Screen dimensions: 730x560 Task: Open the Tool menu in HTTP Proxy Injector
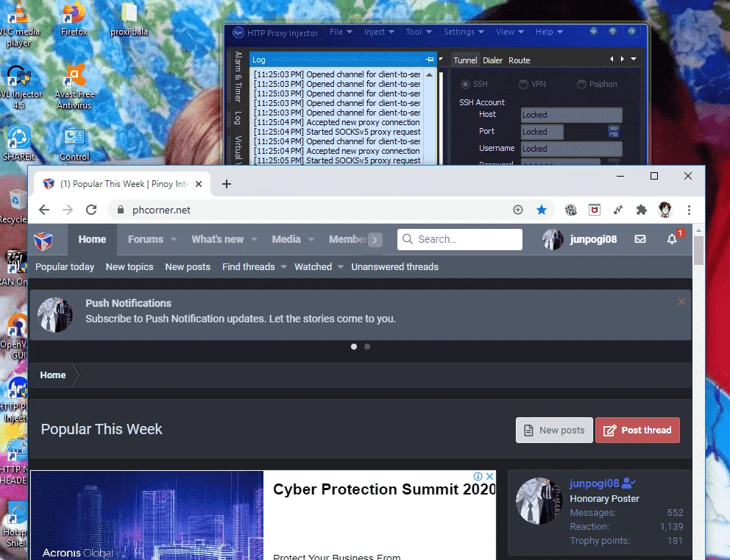(x=419, y=32)
